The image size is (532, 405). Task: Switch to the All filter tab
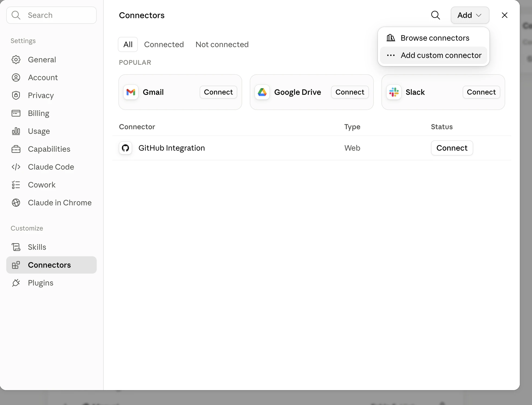click(128, 44)
